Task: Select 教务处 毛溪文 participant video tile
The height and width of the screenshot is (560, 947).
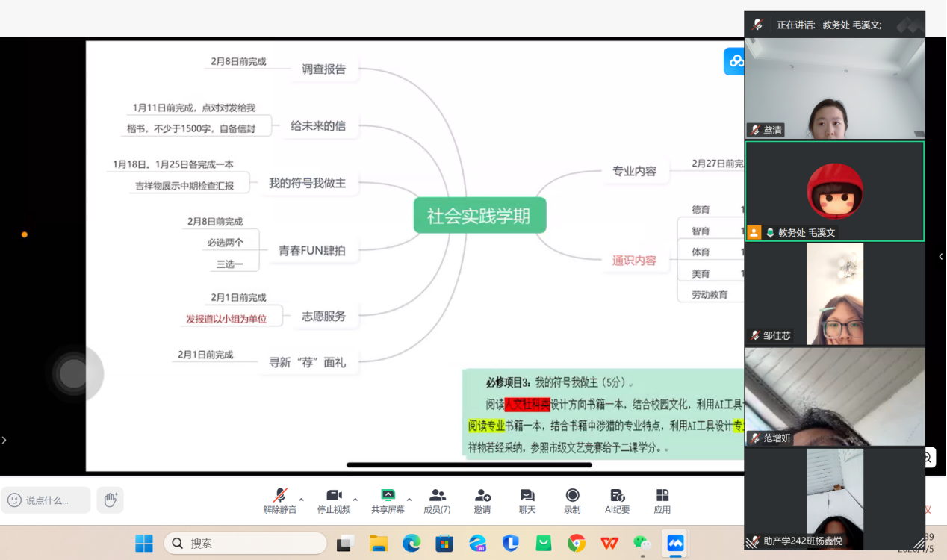Action: coord(834,191)
